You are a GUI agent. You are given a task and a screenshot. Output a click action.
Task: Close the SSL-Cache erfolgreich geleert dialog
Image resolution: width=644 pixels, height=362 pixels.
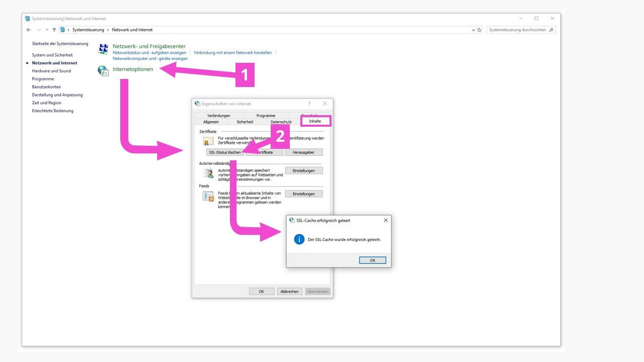[x=386, y=220]
